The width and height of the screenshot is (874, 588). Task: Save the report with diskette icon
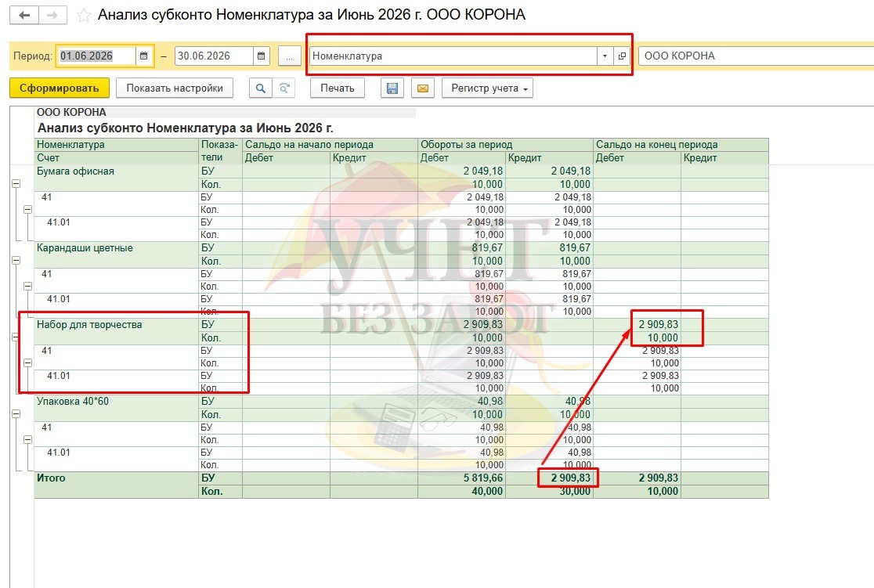pyautogui.click(x=392, y=88)
